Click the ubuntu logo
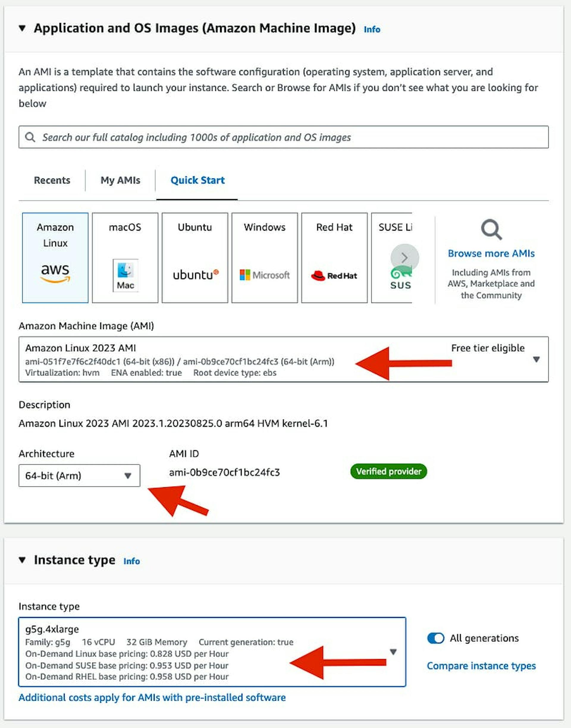 click(196, 275)
